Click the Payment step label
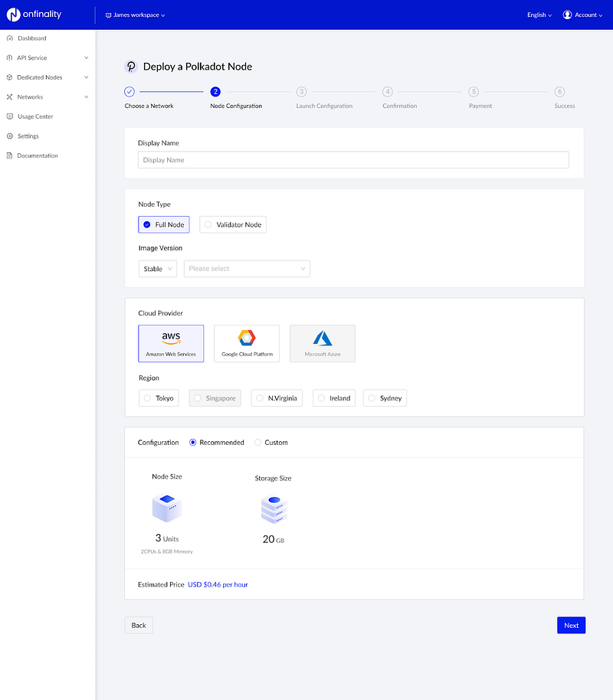Viewport: 613px width, 700px height. 480,106
